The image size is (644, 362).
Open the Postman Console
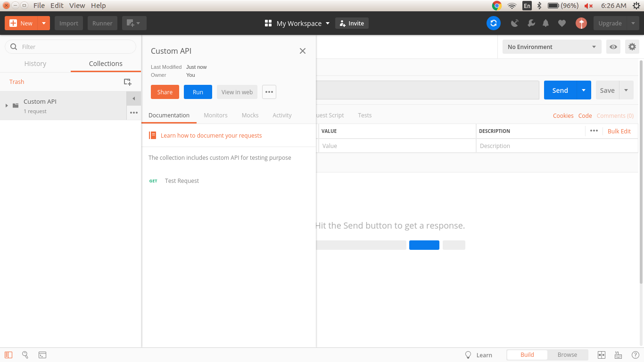coord(42,354)
